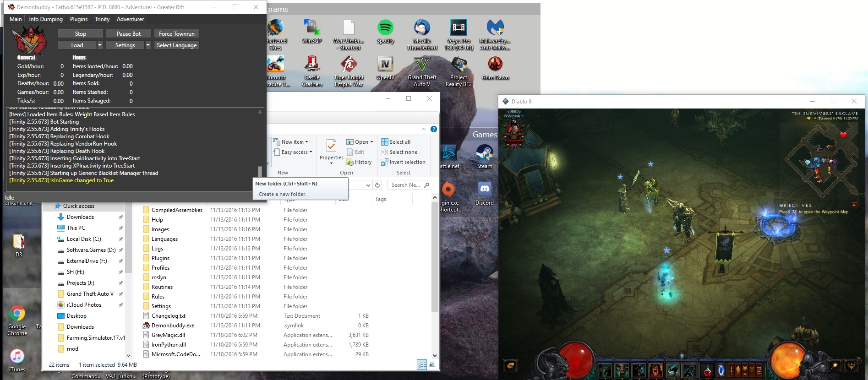Expand the Settings button dropdown arrow

pos(148,45)
